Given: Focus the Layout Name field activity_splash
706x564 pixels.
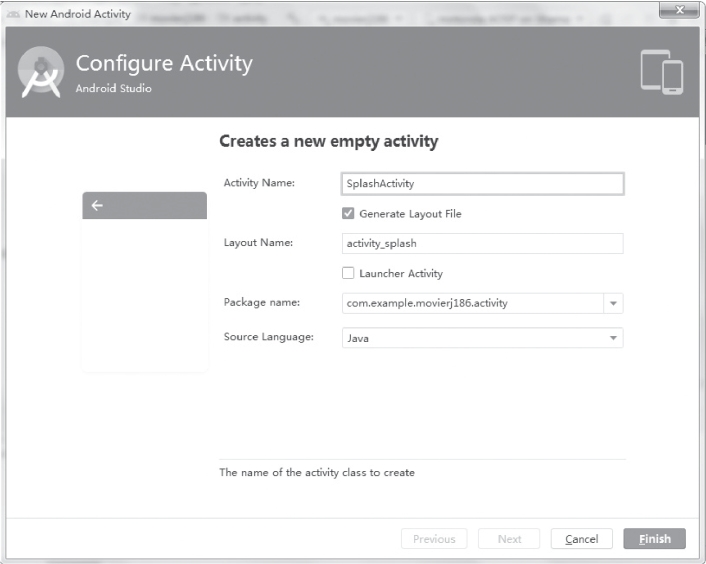Looking at the screenshot, I should click(482, 244).
